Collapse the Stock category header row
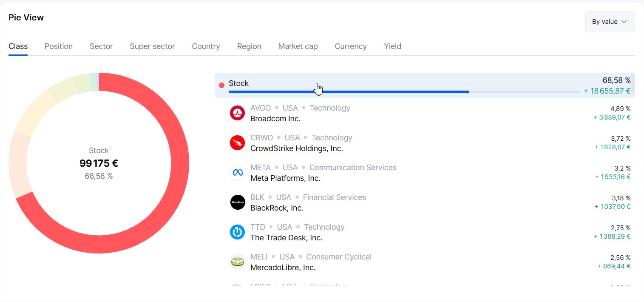 pyautogui.click(x=425, y=85)
